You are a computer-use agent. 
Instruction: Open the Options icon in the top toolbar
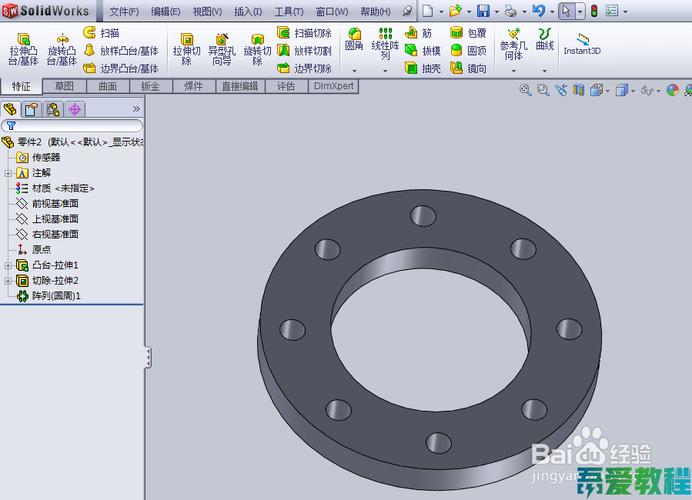click(x=612, y=11)
